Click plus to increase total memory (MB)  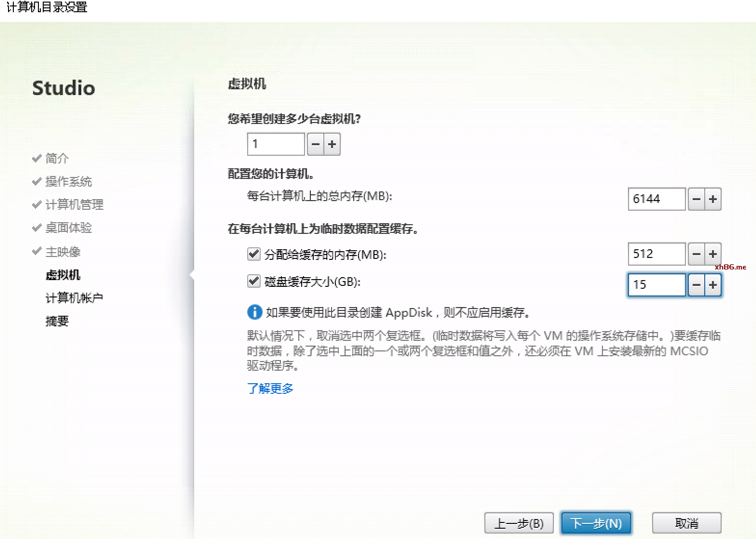point(713,199)
